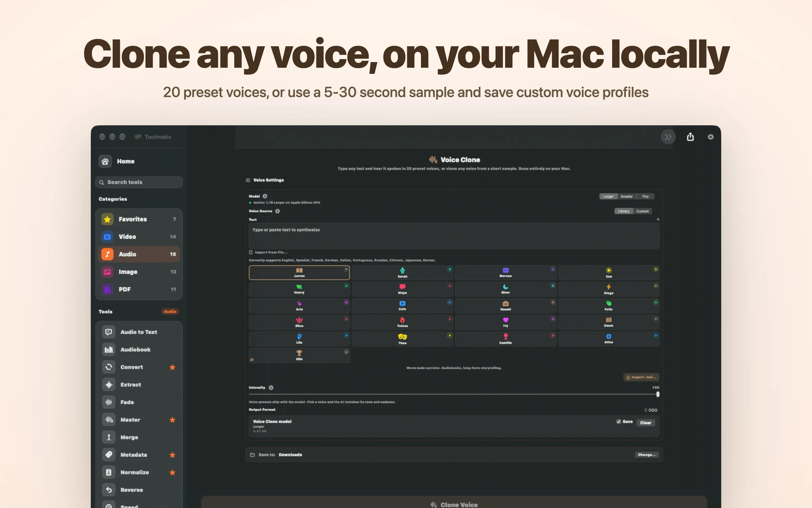Select the Smaller model option
Viewport: 812px width, 508px height.
tap(626, 196)
